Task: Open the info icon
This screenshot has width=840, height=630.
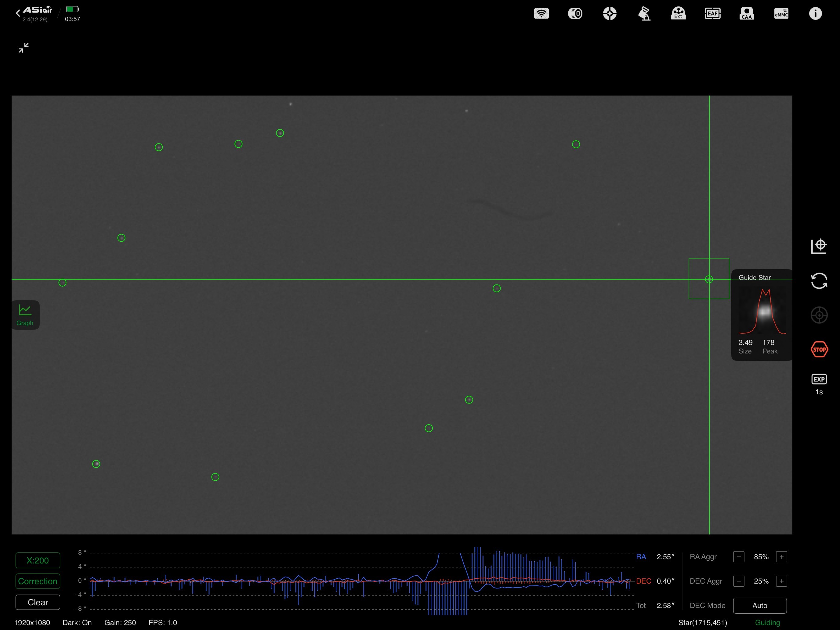Action: (815, 14)
